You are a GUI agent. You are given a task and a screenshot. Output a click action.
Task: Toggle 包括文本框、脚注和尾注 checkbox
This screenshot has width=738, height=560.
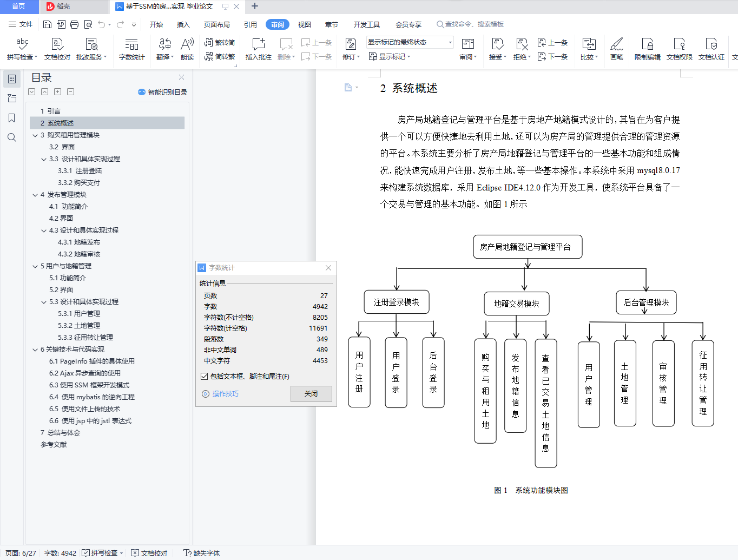click(204, 377)
